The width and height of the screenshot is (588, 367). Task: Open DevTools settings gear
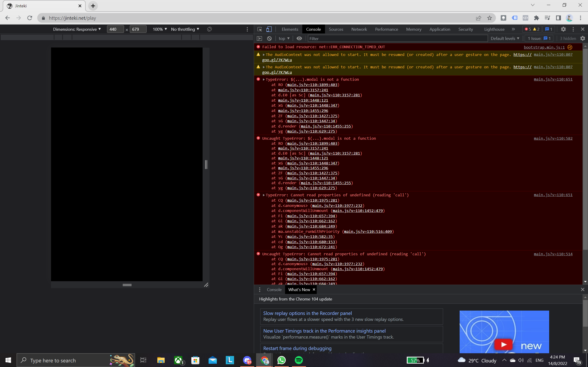(563, 29)
